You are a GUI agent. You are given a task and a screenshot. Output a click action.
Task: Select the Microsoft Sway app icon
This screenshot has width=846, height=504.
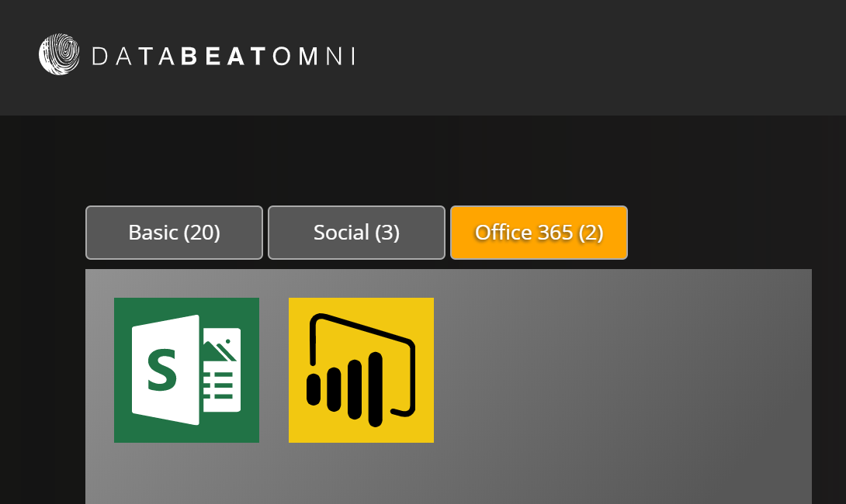point(186,370)
